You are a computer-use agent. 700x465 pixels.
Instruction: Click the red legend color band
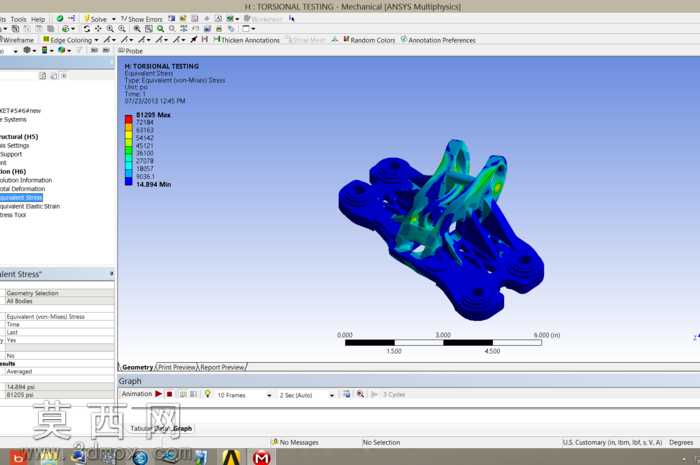pyautogui.click(x=129, y=119)
